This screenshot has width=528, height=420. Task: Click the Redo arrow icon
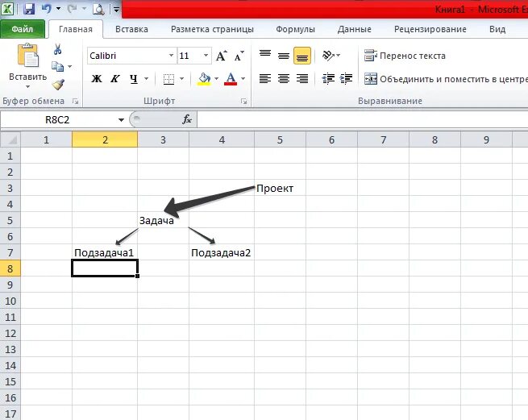tap(72, 9)
